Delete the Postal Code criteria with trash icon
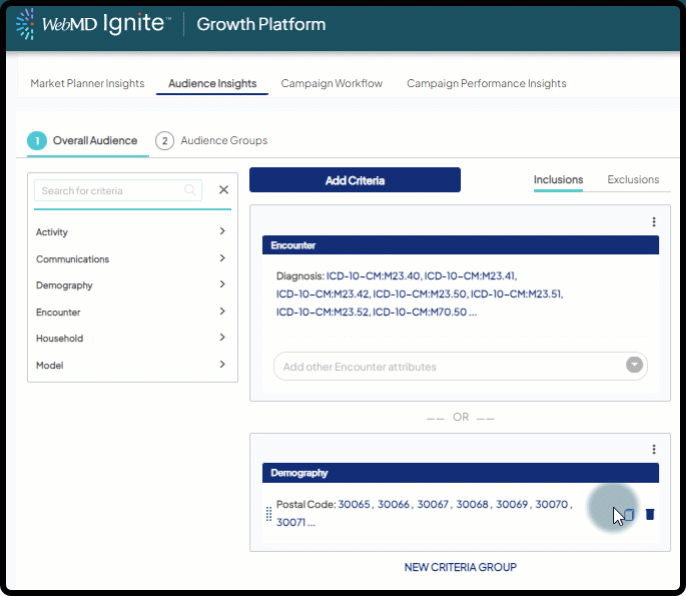Screen dimensions: 686x596 coord(650,514)
